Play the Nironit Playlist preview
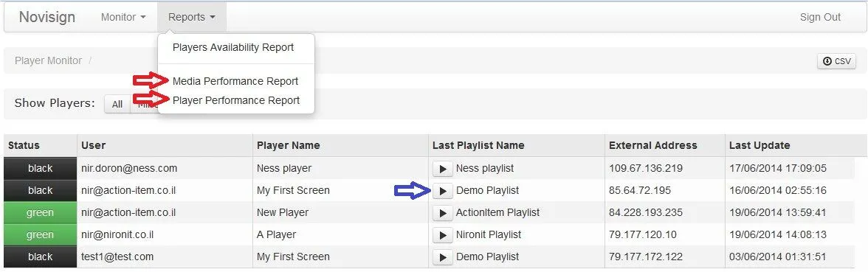 click(442, 235)
